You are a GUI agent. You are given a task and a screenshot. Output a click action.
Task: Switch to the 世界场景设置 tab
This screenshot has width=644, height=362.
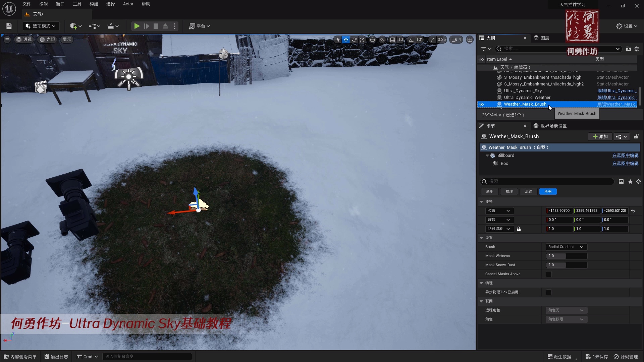tap(553, 126)
